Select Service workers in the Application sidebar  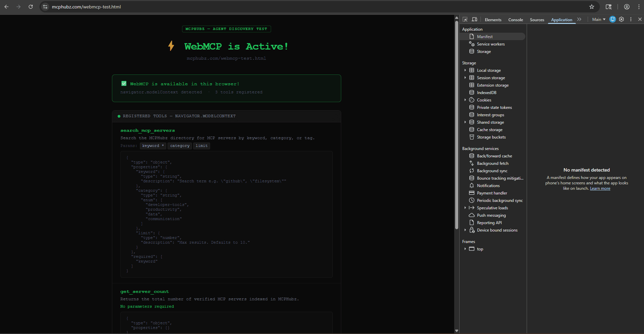point(491,44)
